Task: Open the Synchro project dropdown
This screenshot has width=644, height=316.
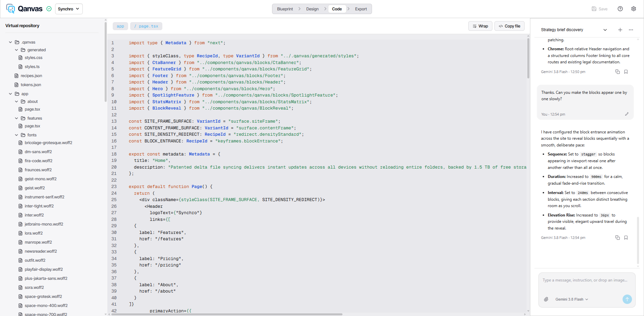Action: [69, 9]
